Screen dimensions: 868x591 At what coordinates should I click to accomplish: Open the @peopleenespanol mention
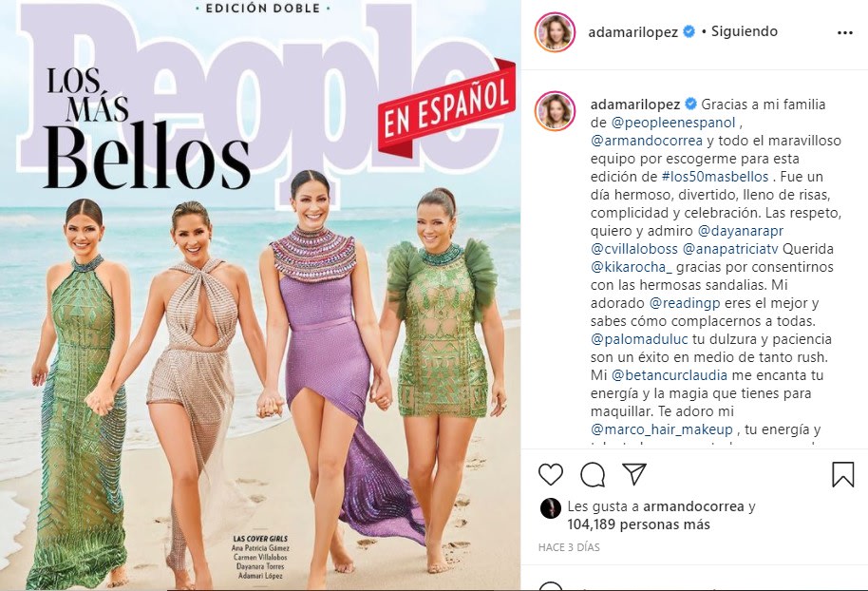pos(673,123)
